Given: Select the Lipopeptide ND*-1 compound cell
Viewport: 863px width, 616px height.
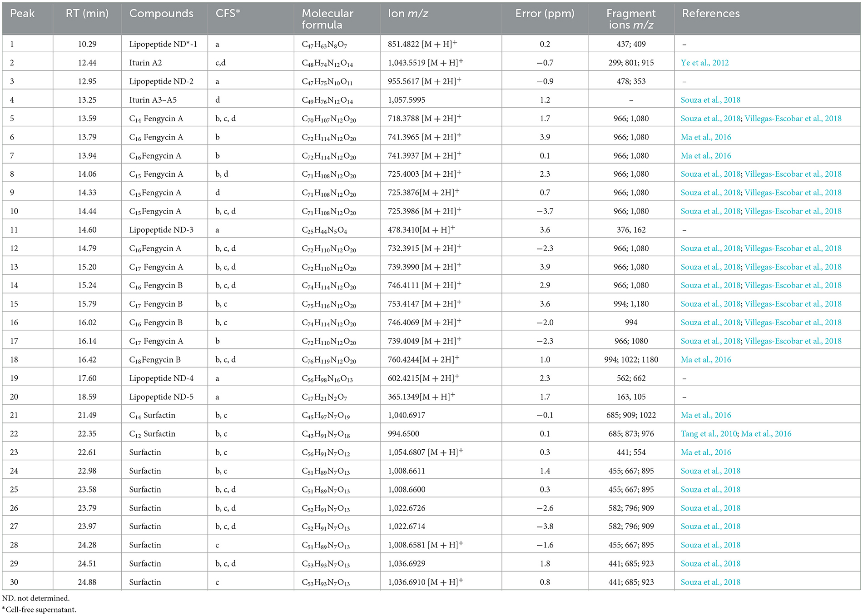Looking at the screenshot, I should click(163, 45).
